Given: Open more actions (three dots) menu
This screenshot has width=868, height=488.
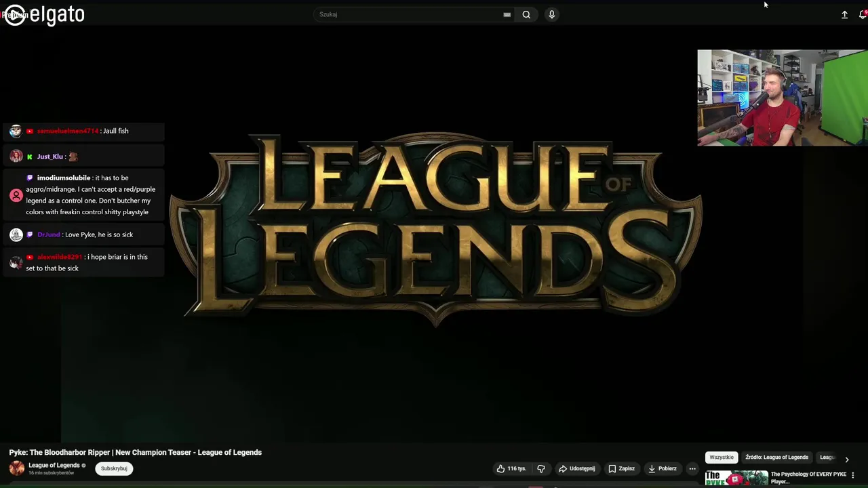Looking at the screenshot, I should 692,468.
